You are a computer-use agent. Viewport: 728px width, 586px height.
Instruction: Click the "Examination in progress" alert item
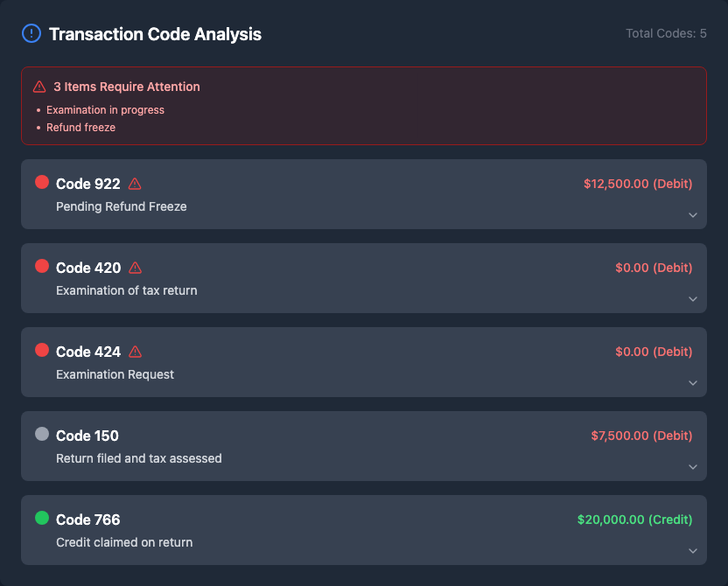(x=105, y=110)
